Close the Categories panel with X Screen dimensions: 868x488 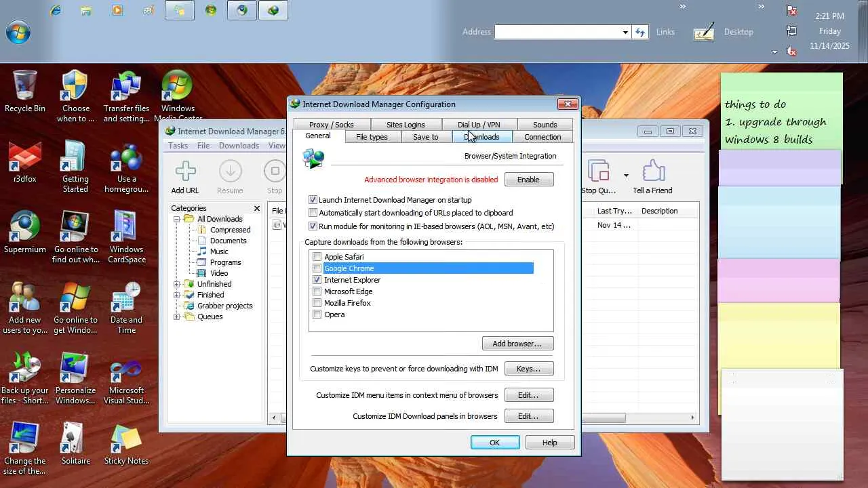click(257, 209)
